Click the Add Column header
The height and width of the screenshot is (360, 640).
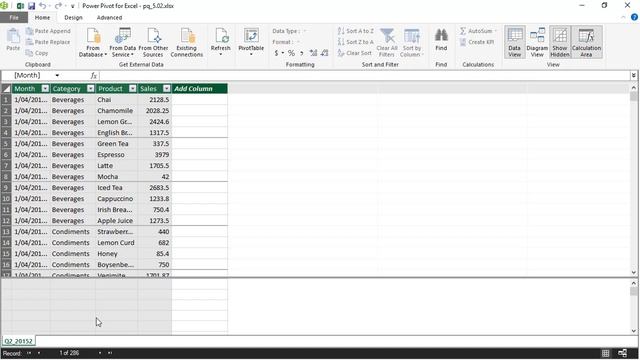click(200, 89)
